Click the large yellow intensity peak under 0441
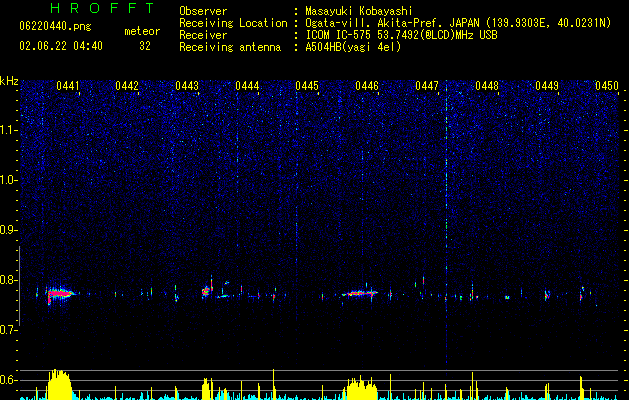 [x=59, y=384]
